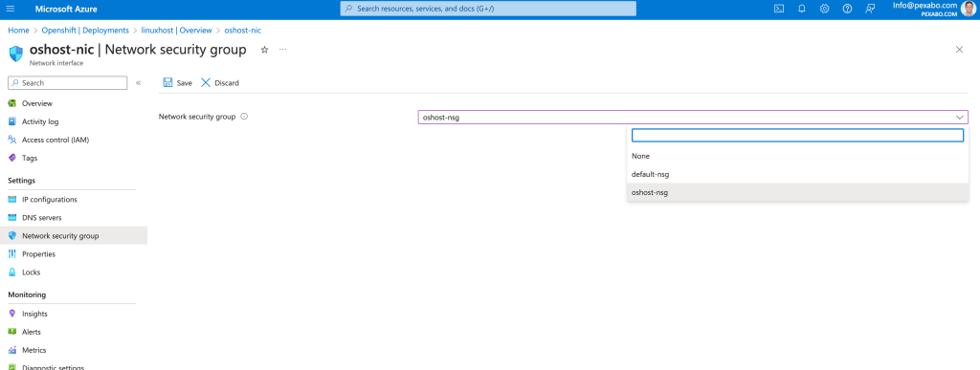
Task: Close the oshost-nic blade with X
Action: (959, 50)
